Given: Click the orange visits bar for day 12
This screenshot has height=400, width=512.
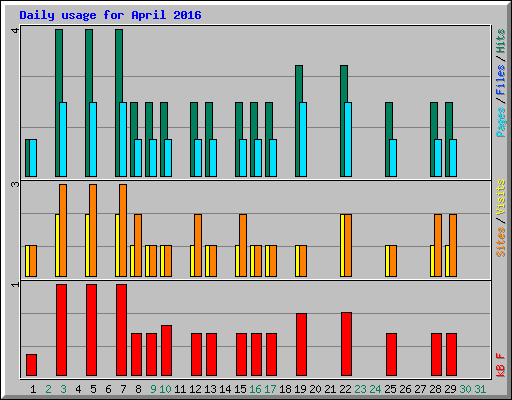Looking at the screenshot, I should click(198, 245).
